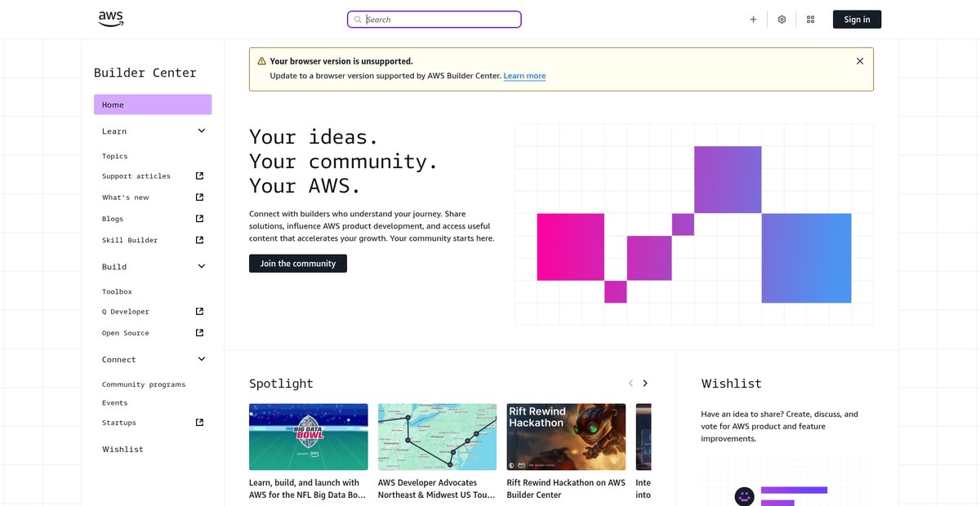Image resolution: width=980 pixels, height=506 pixels.
Task: Open the Rift Rewind Hackathon thumbnail
Action: pos(566,437)
